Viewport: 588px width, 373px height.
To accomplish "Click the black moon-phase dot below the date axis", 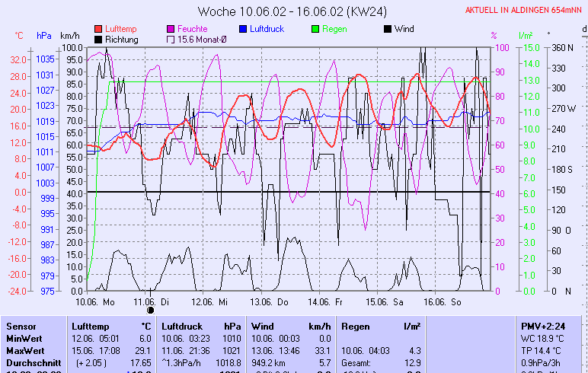I will [x=150, y=310].
